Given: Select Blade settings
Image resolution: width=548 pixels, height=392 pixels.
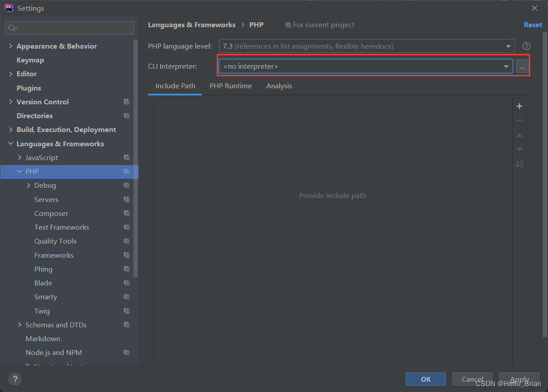Looking at the screenshot, I should pos(43,283).
